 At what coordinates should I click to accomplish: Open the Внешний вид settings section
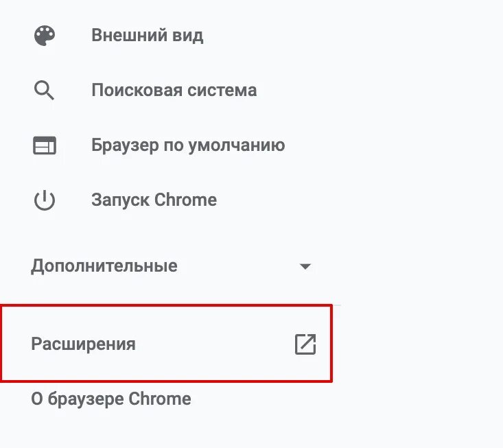tap(147, 35)
